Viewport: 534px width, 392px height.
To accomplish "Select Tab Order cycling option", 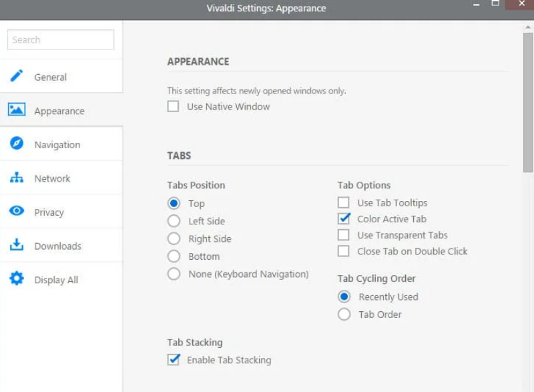I will click(344, 315).
